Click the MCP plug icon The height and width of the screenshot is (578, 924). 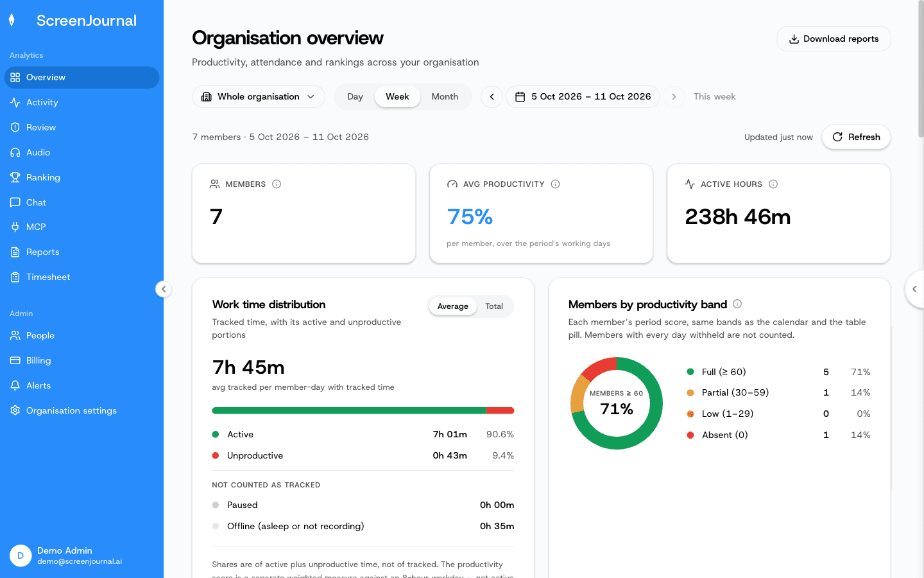pos(15,227)
